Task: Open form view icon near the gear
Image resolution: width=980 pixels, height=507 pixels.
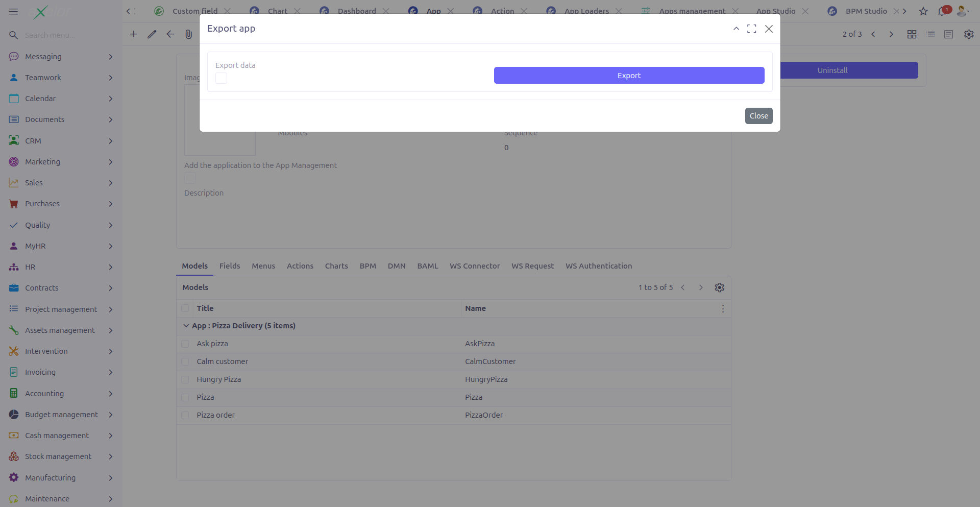Action: (x=949, y=34)
